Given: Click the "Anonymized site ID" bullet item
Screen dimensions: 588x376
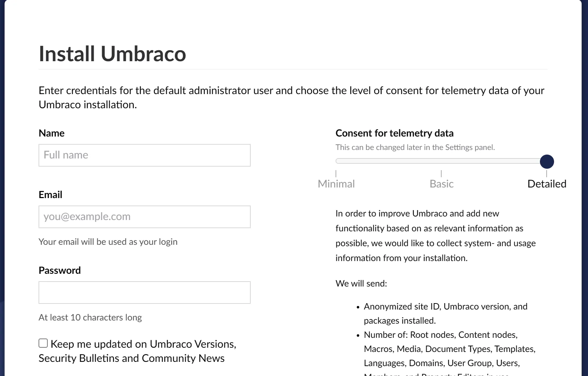Looking at the screenshot, I should tap(445, 307).
